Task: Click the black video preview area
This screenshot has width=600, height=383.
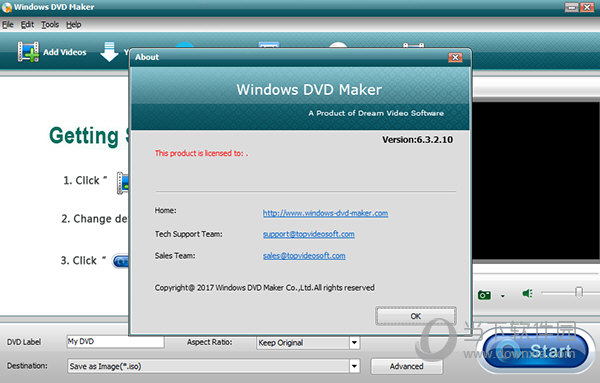Action: [x=536, y=181]
